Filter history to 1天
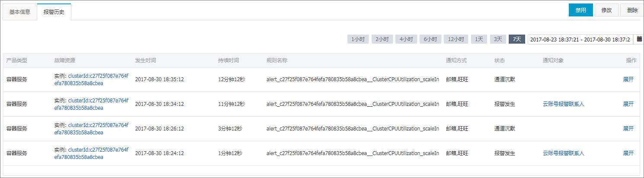644x178 pixels. 479,39
